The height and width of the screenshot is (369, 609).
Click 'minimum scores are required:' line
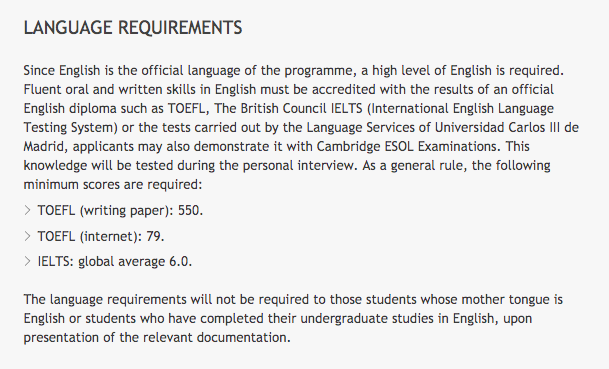click(113, 184)
